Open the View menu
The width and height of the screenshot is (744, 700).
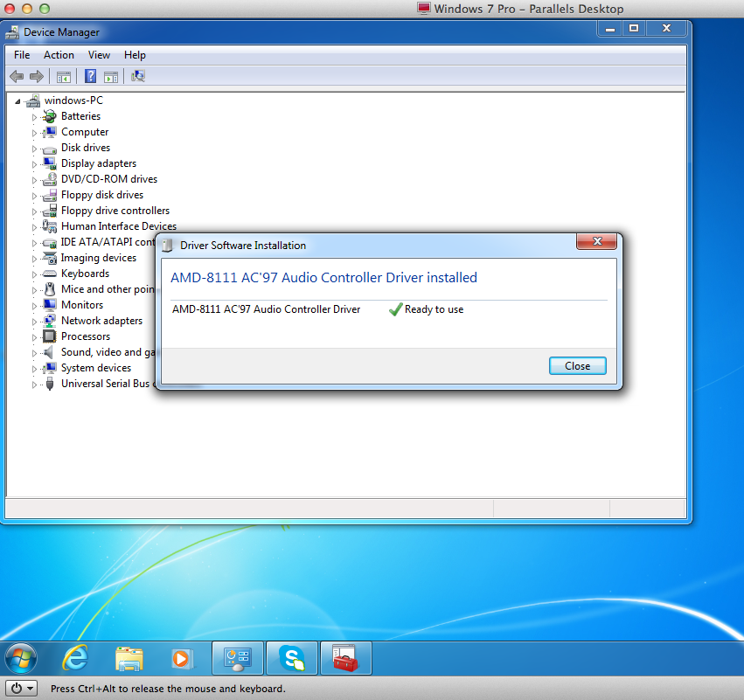[x=99, y=55]
